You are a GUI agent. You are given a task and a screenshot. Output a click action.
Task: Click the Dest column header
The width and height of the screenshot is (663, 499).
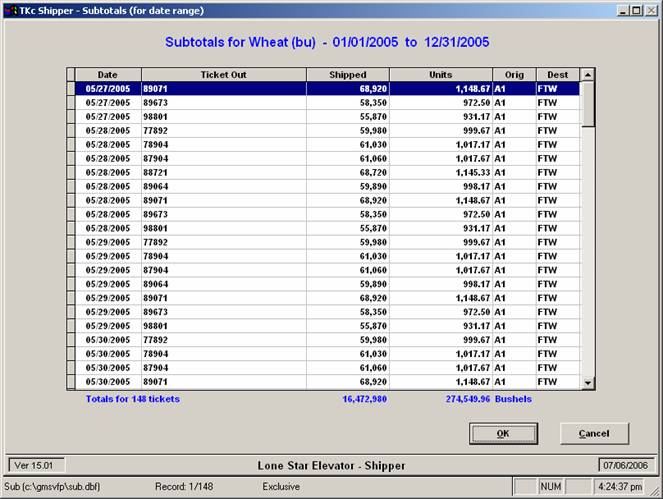557,74
